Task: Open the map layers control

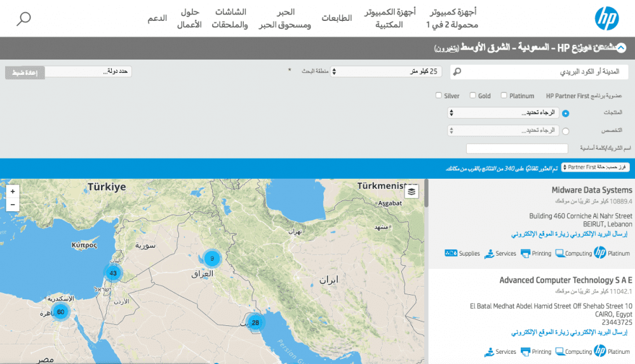Action: pos(411,192)
